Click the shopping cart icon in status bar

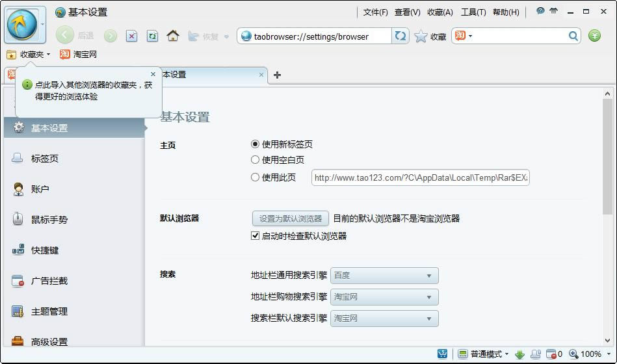442,354
